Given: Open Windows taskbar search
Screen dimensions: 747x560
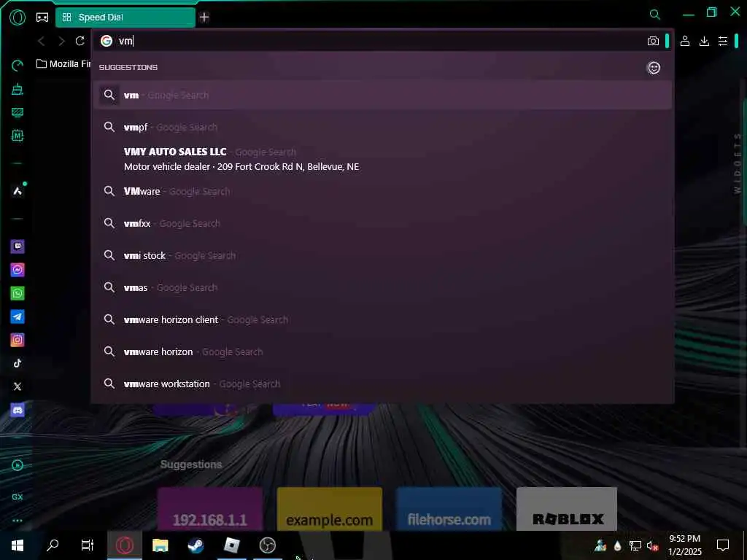Looking at the screenshot, I should (53, 545).
